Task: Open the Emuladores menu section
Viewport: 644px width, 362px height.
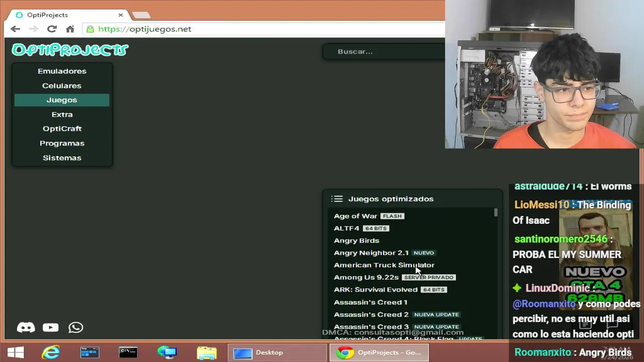Action: click(x=62, y=71)
